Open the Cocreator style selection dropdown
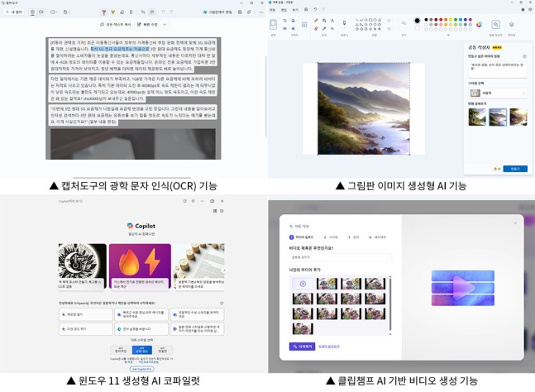535x392 pixels. [498, 93]
